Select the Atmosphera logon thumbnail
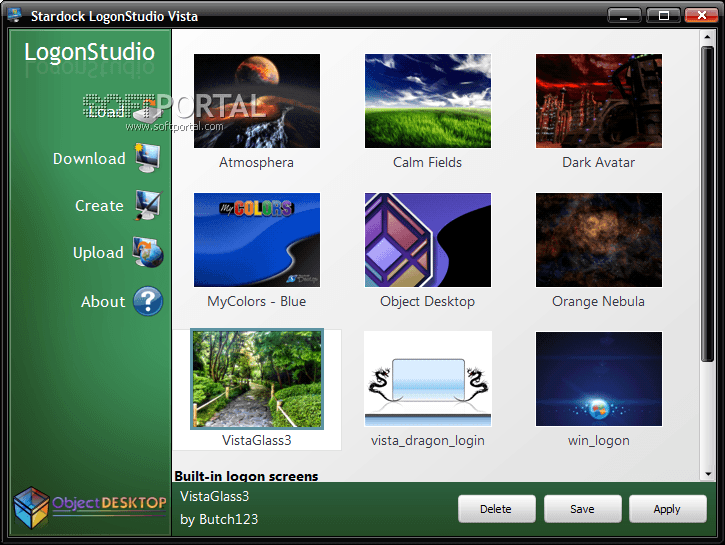The image size is (725, 545). [x=257, y=101]
